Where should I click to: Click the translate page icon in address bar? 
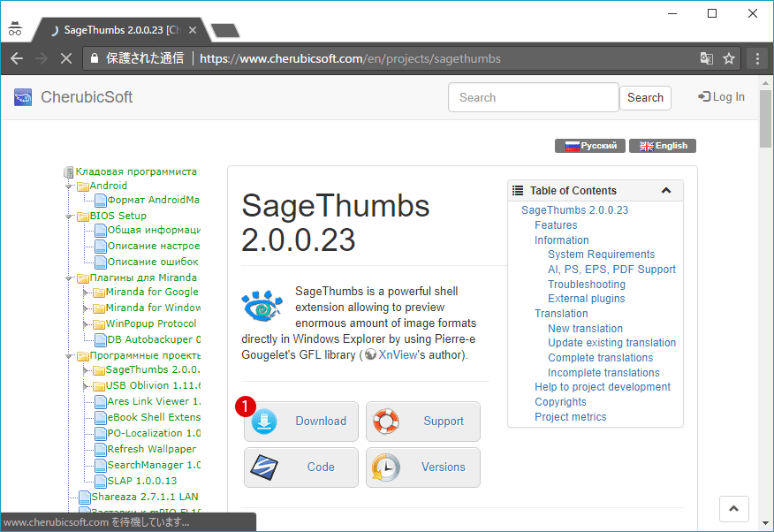[x=706, y=58]
